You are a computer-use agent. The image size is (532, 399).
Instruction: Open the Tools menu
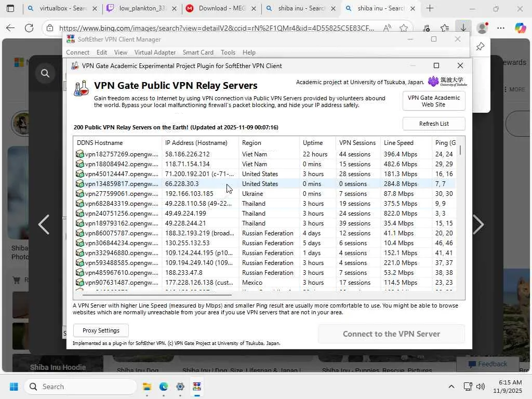click(228, 52)
